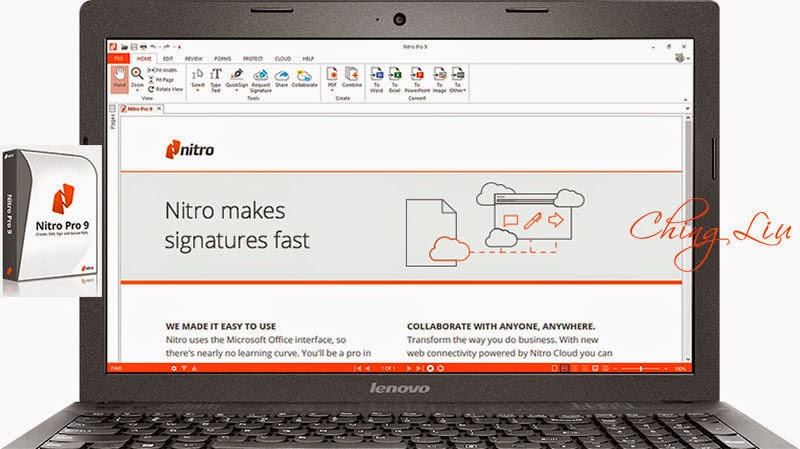Select facing continuous view layout
This screenshot has width=800, height=449.
(x=585, y=368)
